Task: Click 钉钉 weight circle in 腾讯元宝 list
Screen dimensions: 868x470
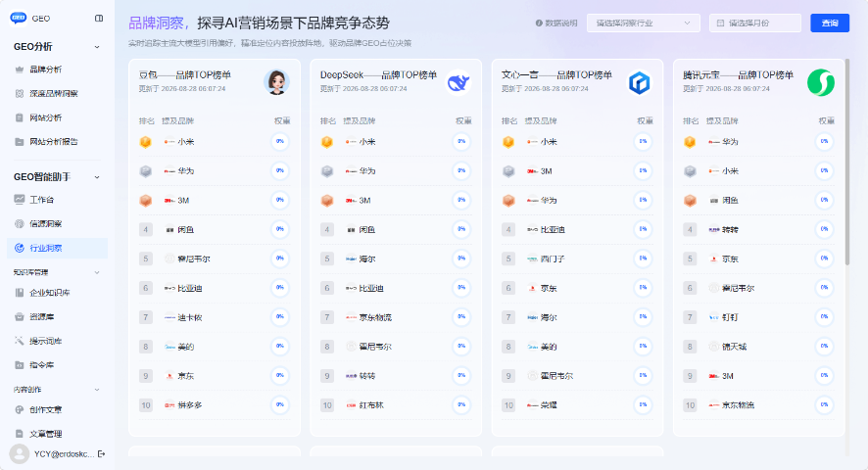Action: (824, 317)
